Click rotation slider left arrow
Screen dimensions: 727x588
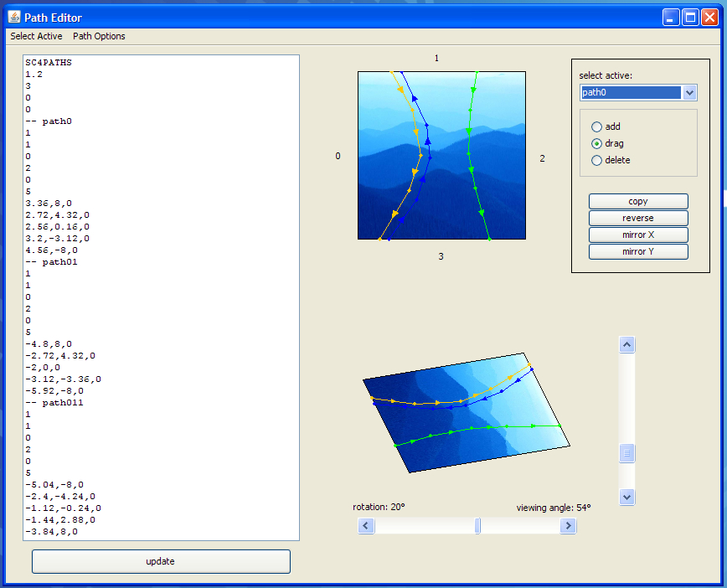(366, 526)
